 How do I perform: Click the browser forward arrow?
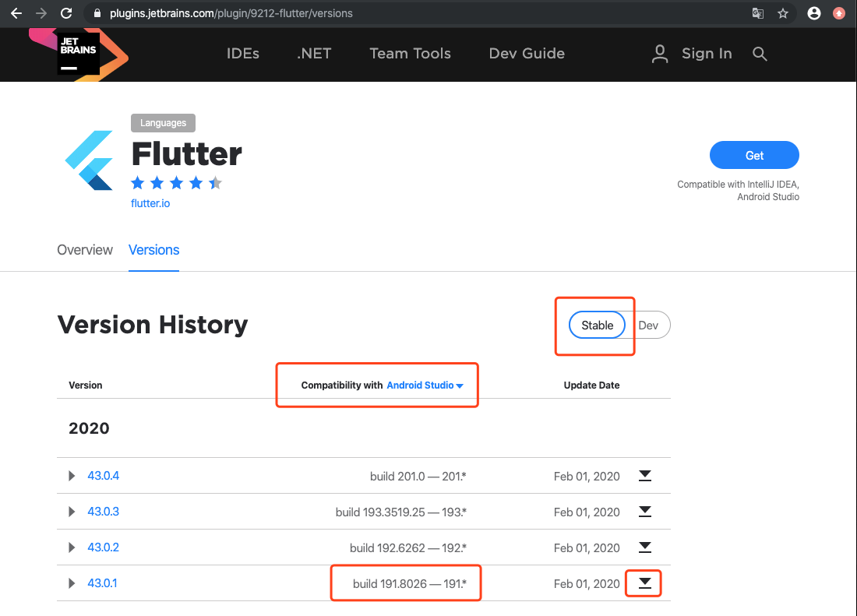point(41,13)
